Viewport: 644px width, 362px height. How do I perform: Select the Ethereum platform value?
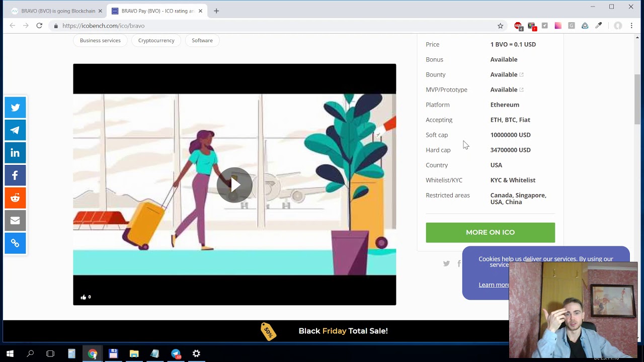point(505,105)
